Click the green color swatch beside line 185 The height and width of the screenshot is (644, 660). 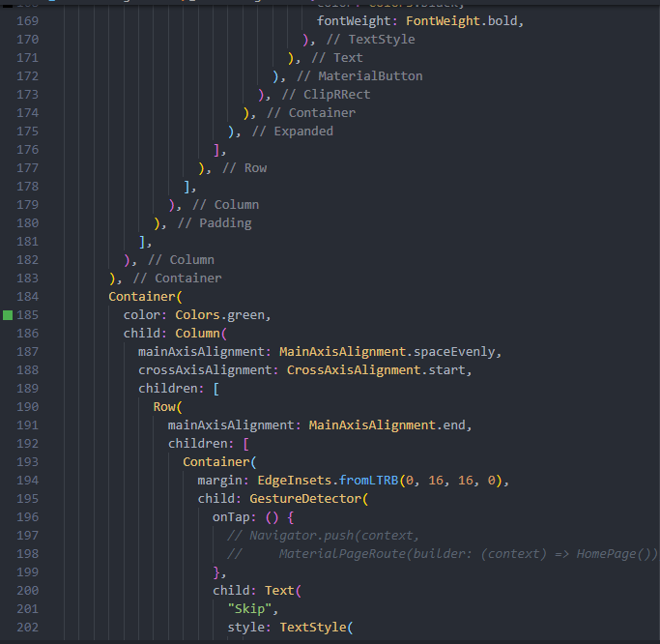(x=8, y=315)
